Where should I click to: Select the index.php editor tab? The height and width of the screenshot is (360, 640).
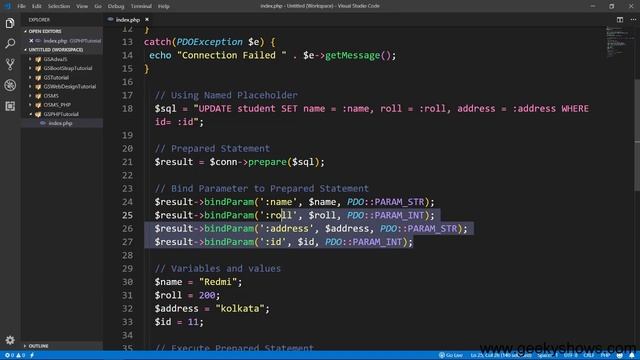click(127, 20)
